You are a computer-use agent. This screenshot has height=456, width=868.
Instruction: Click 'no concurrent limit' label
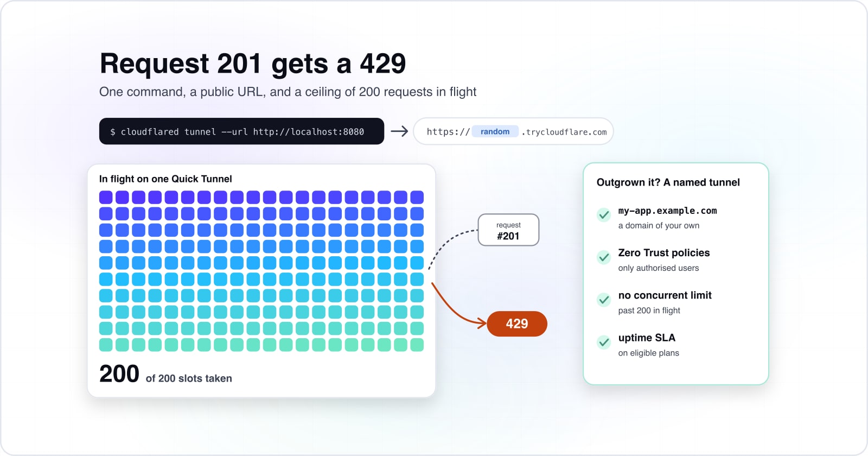pyautogui.click(x=665, y=295)
